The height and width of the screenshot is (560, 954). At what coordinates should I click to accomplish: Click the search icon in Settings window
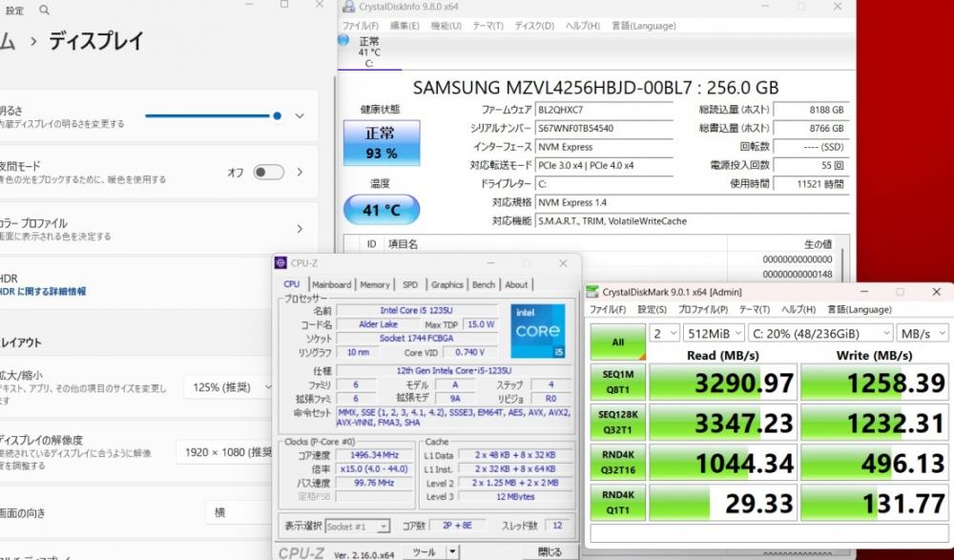pos(44,10)
